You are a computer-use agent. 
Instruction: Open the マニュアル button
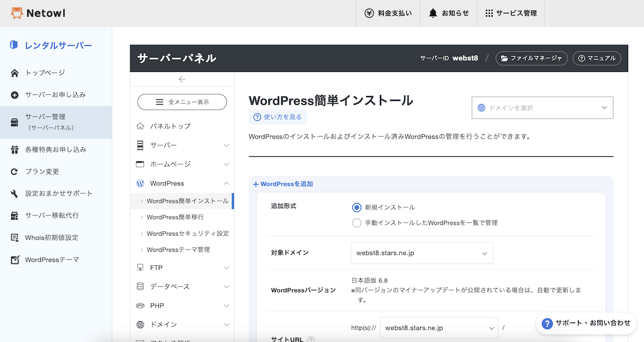pos(597,58)
